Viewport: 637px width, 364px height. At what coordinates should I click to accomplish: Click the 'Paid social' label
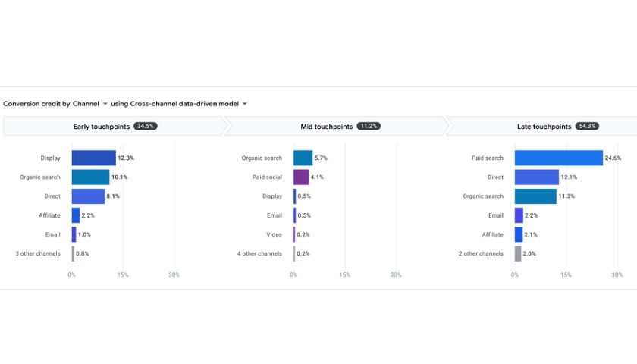click(267, 177)
